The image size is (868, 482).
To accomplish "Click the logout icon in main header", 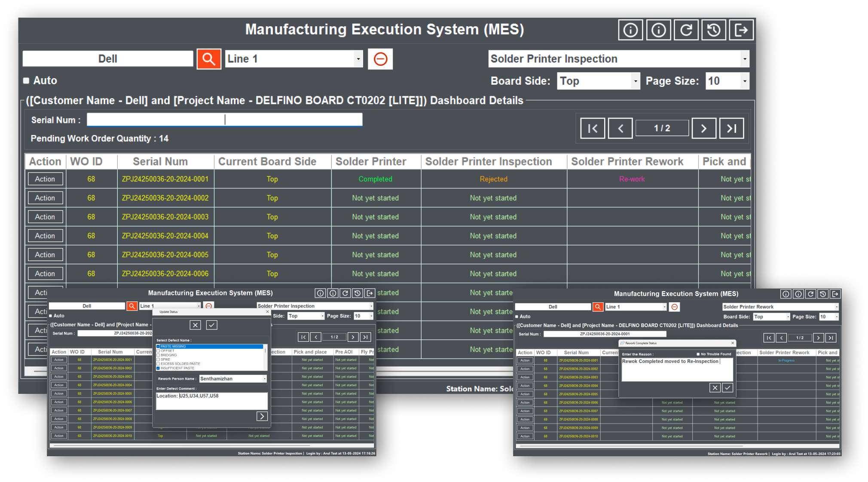I will coord(741,30).
